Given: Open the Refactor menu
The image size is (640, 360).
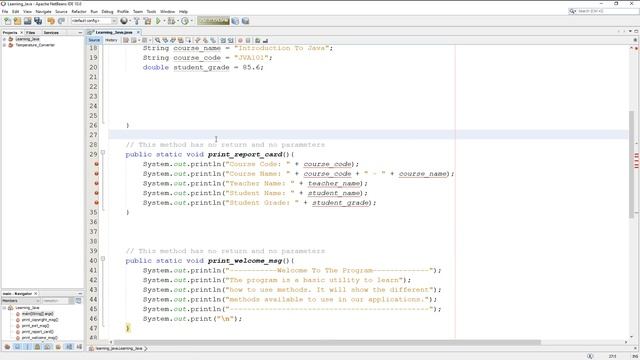Looking at the screenshot, I should (x=79, y=11).
